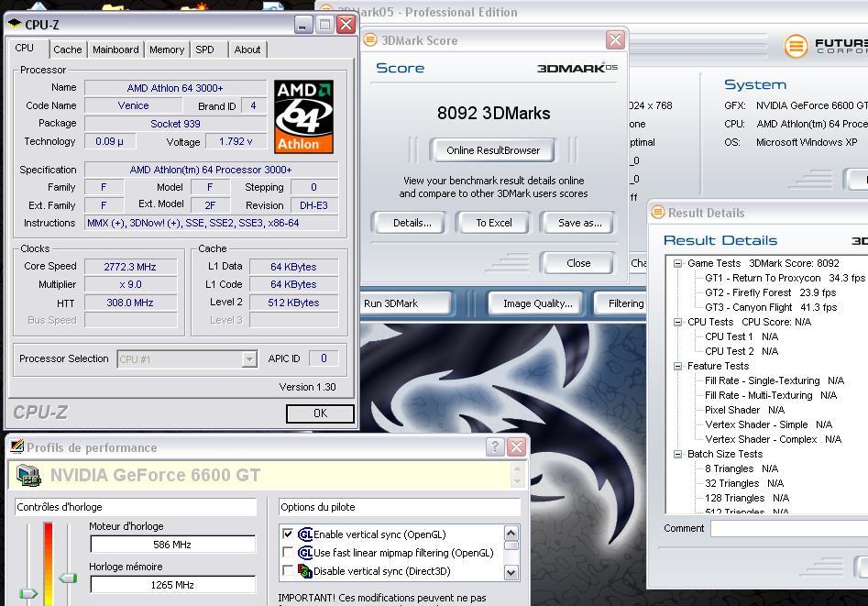Screen dimensions: 868x606
Task: Click OK in the CPU-Z window
Action: [x=320, y=413]
